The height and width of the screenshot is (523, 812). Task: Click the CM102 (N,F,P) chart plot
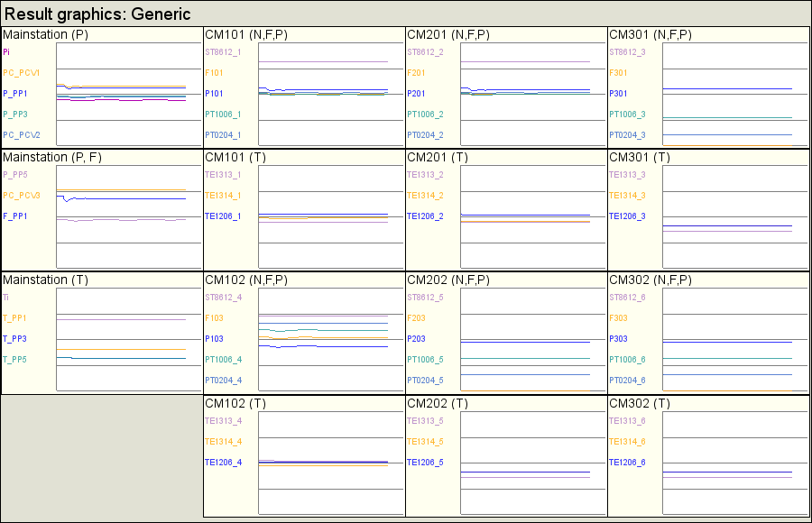[331, 340]
